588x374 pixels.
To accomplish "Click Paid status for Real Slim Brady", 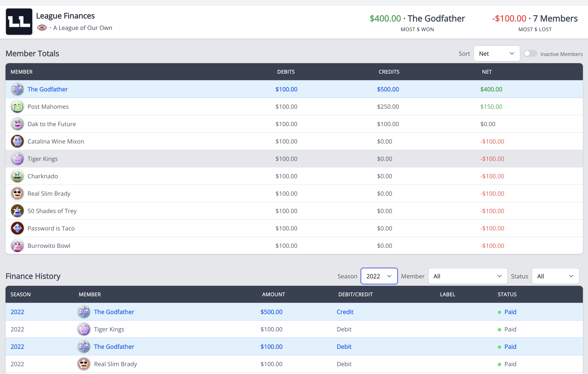I will [x=510, y=364].
